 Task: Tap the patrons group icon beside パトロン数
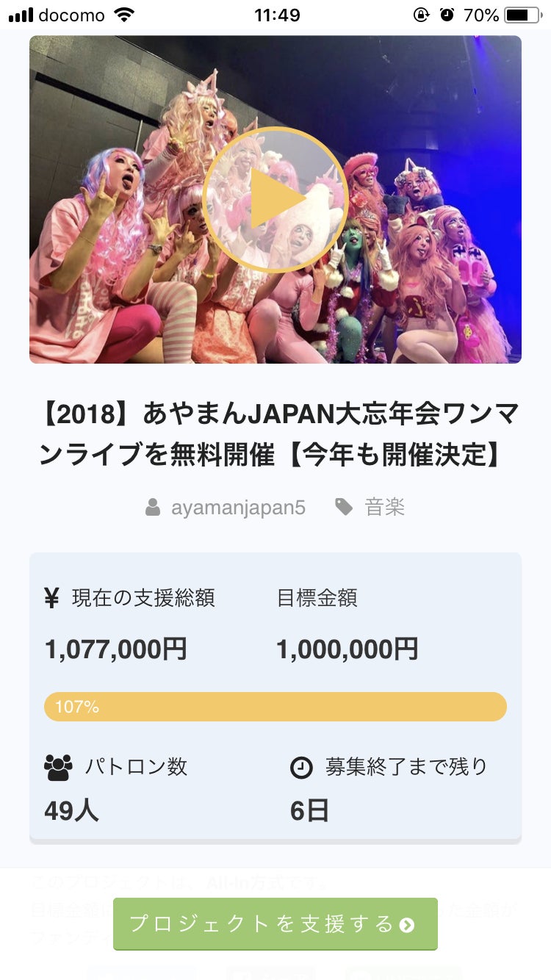(58, 768)
